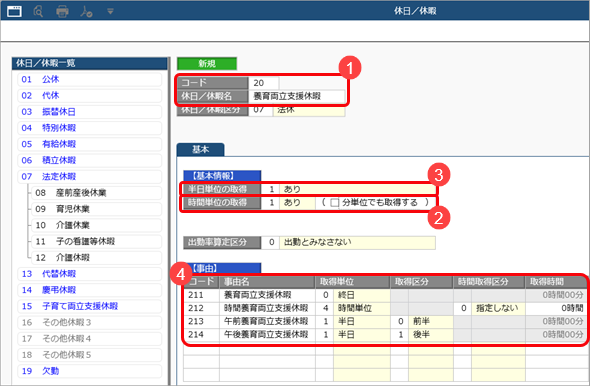Open the print preview icon
The height and width of the screenshot is (386, 590).
[x=38, y=11]
